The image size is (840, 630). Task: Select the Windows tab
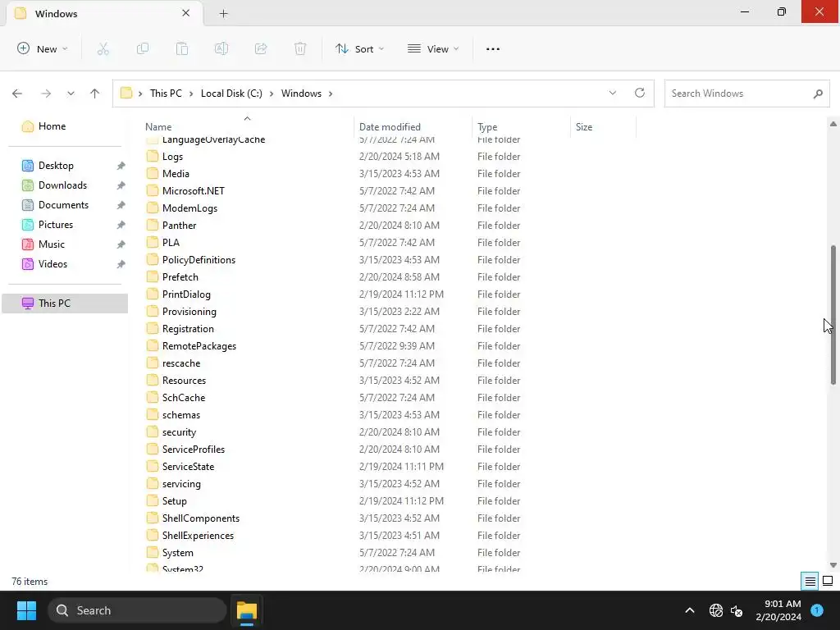click(x=104, y=13)
